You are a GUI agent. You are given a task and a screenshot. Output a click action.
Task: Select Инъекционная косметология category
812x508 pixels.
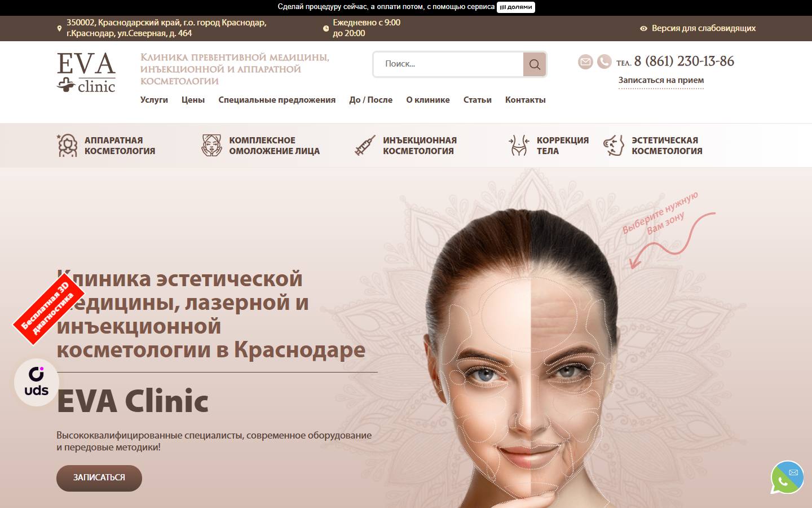click(x=420, y=146)
